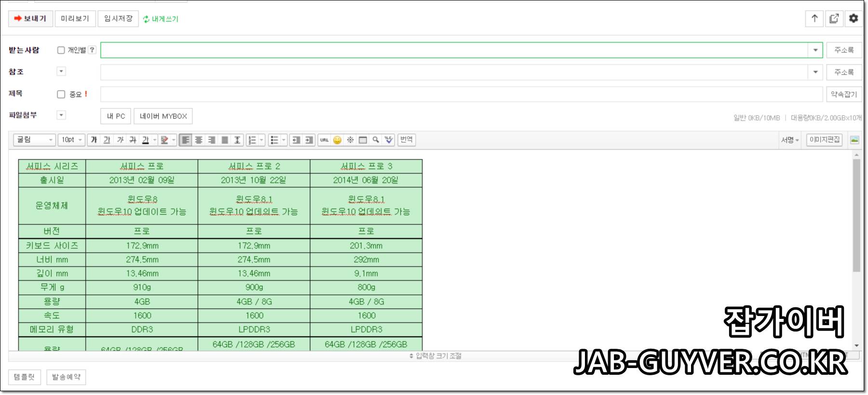This screenshot has width=868, height=395.
Task: Click the table cell 'LPDDR3' under 서피스 프로 2
Action: (x=254, y=329)
